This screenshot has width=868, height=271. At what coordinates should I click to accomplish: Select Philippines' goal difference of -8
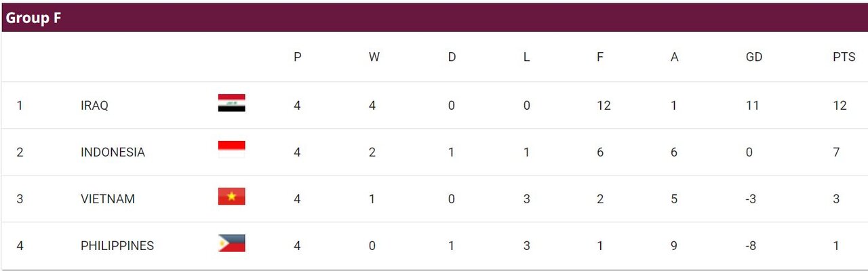[x=751, y=246]
